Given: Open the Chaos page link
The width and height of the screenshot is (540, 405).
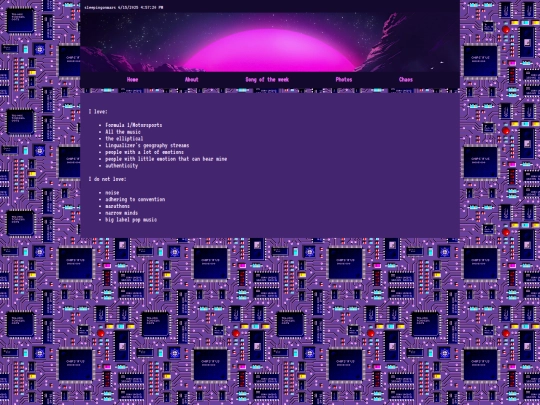Looking at the screenshot, I should tap(406, 80).
